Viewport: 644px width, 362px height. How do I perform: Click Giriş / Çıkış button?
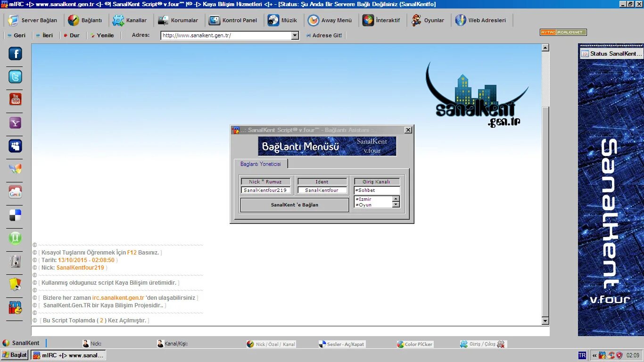(483, 344)
